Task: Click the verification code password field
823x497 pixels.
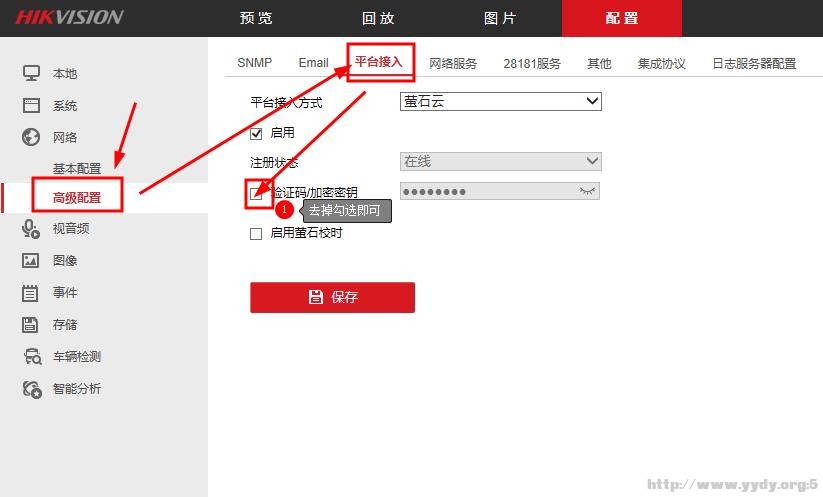Action: [x=500, y=191]
